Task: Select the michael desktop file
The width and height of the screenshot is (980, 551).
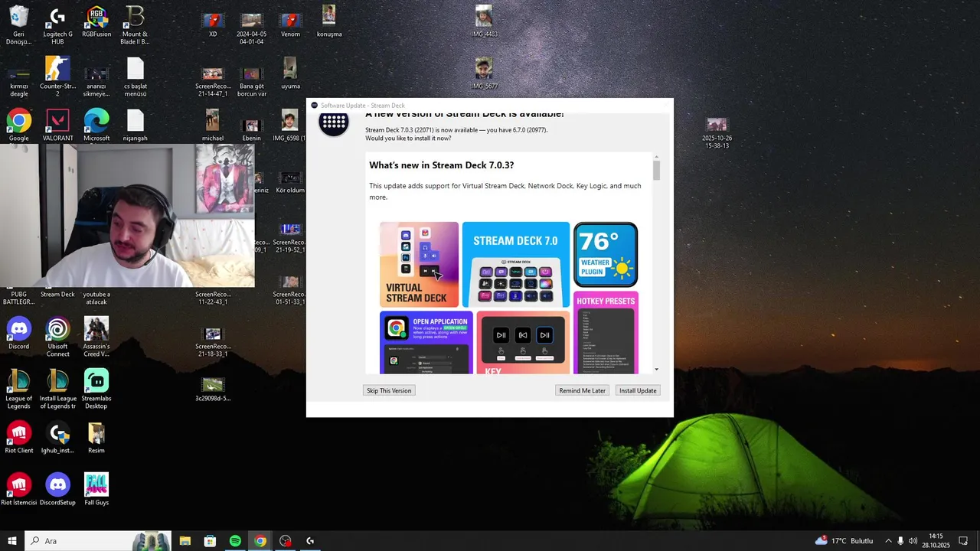Action: (x=213, y=126)
